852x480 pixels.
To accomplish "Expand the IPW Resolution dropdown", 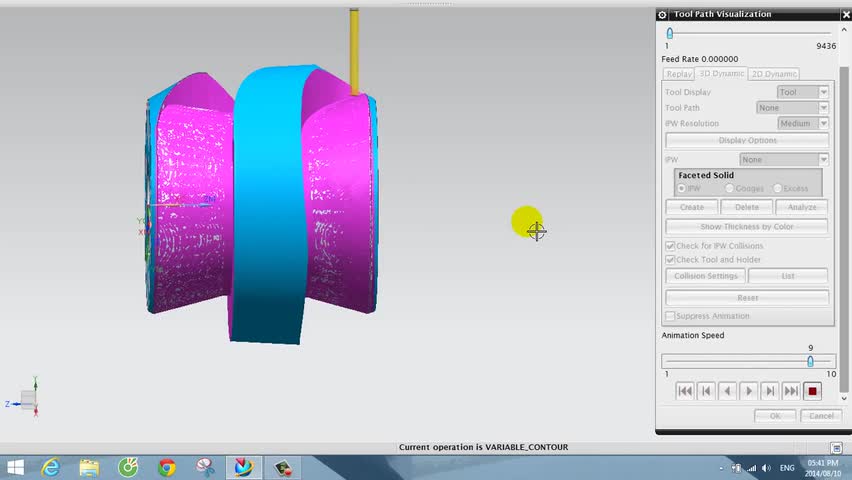I will click(x=803, y=123).
